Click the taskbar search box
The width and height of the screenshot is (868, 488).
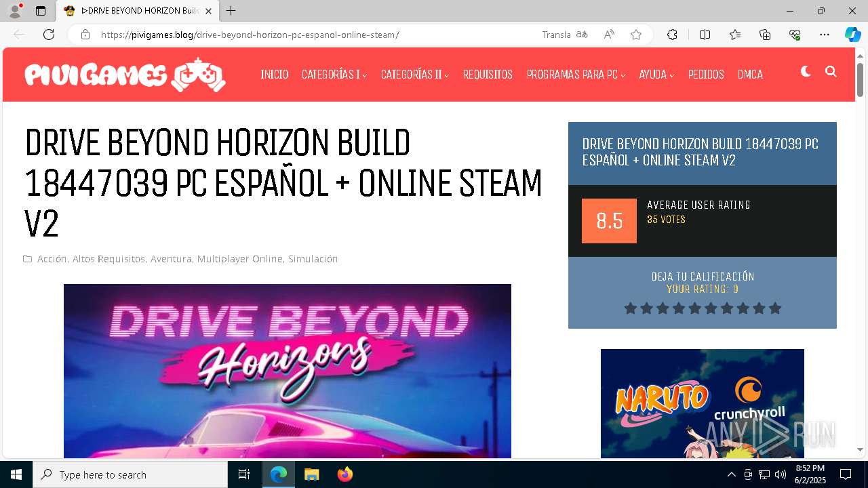pyautogui.click(x=130, y=474)
